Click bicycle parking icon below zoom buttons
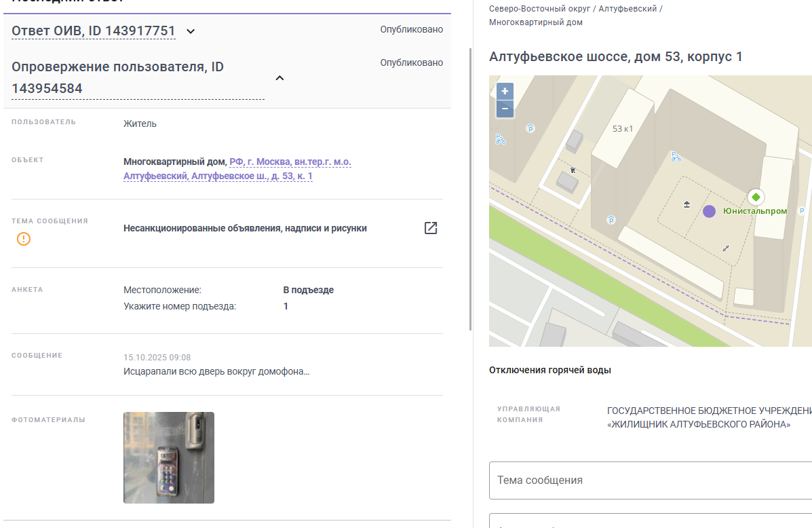Image resolution: width=812 pixels, height=528 pixels. coord(500,139)
